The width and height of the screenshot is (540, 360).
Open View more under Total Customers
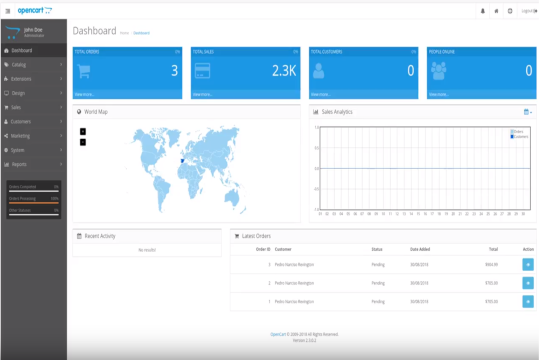coord(320,94)
